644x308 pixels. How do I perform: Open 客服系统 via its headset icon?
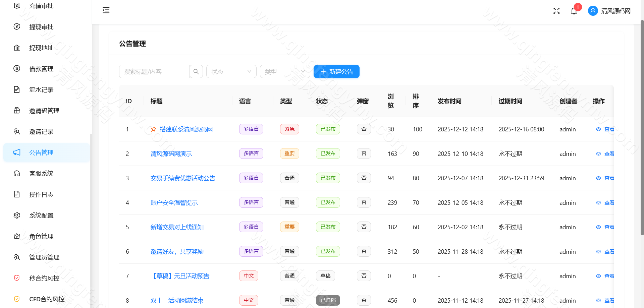click(17, 173)
